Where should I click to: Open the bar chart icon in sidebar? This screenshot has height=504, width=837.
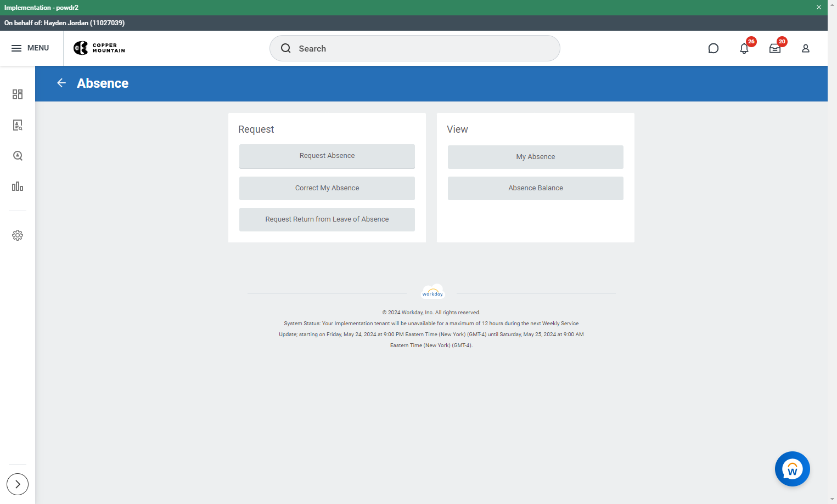coord(18,186)
